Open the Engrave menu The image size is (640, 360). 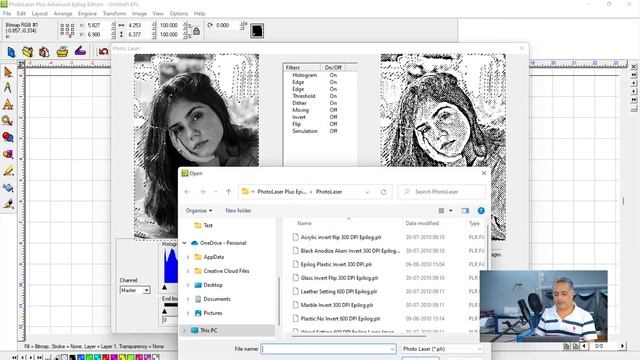tap(87, 13)
